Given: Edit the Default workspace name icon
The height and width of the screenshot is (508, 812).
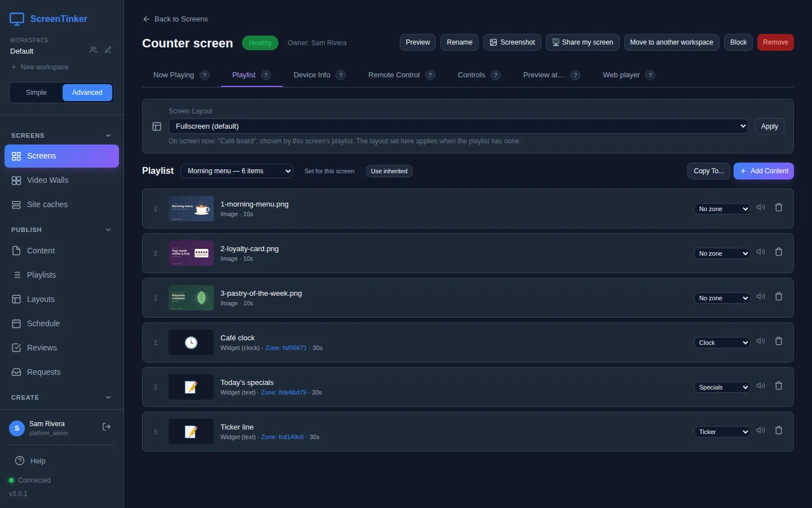Looking at the screenshot, I should click(x=108, y=50).
